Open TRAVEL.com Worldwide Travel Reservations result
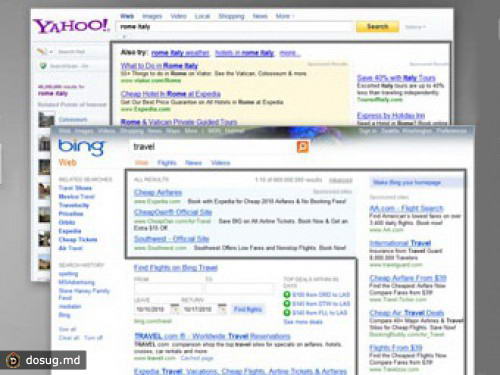 [x=212, y=336]
